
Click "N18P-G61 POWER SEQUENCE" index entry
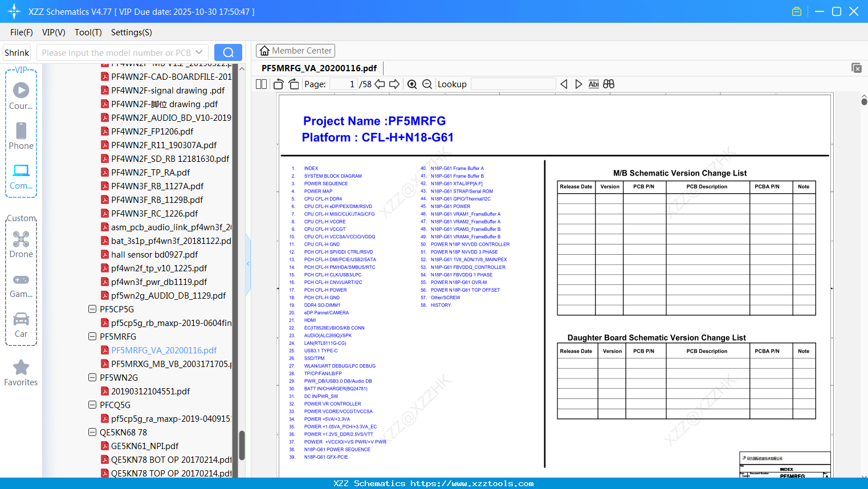[x=337, y=450]
